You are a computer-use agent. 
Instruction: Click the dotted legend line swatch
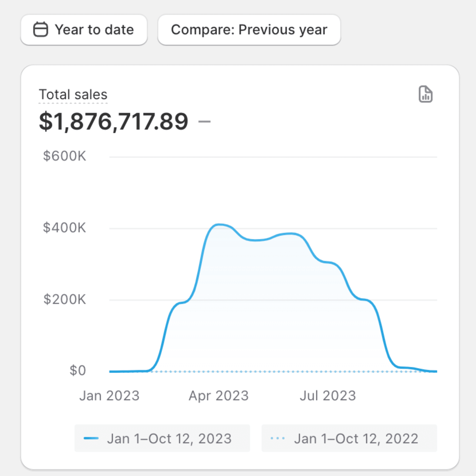click(278, 438)
